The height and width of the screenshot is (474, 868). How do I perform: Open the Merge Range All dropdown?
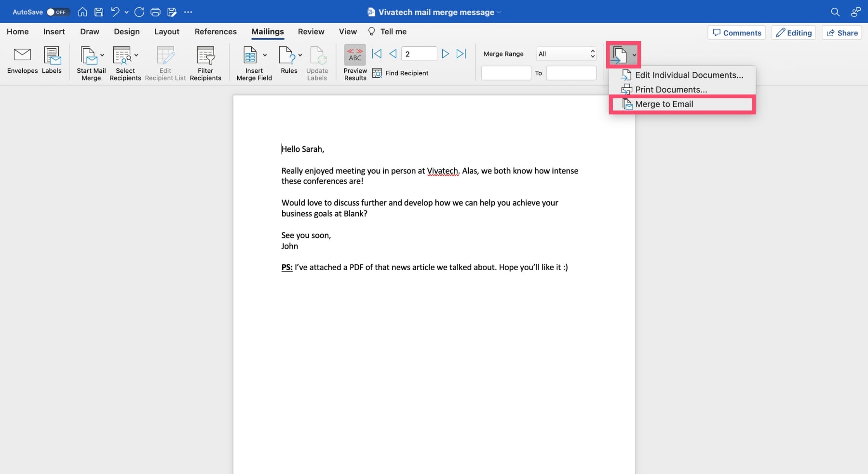[567, 54]
